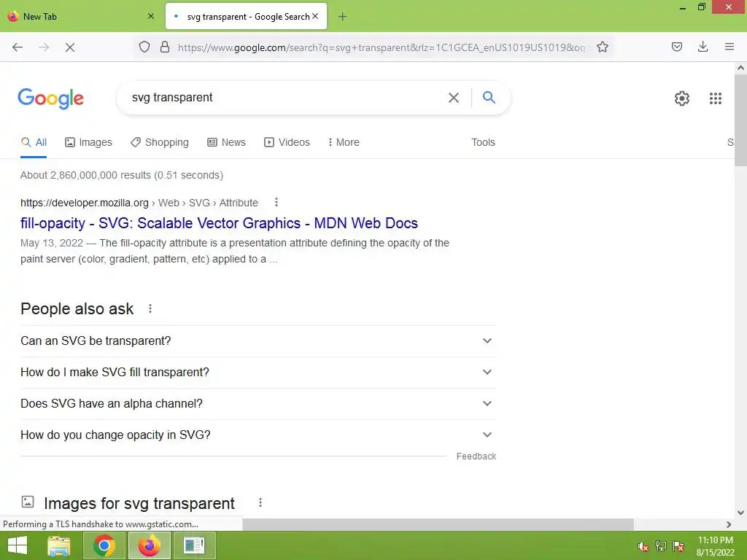Open the shield tracking protection icon
Image resolution: width=747 pixels, height=560 pixels.
coord(144,47)
